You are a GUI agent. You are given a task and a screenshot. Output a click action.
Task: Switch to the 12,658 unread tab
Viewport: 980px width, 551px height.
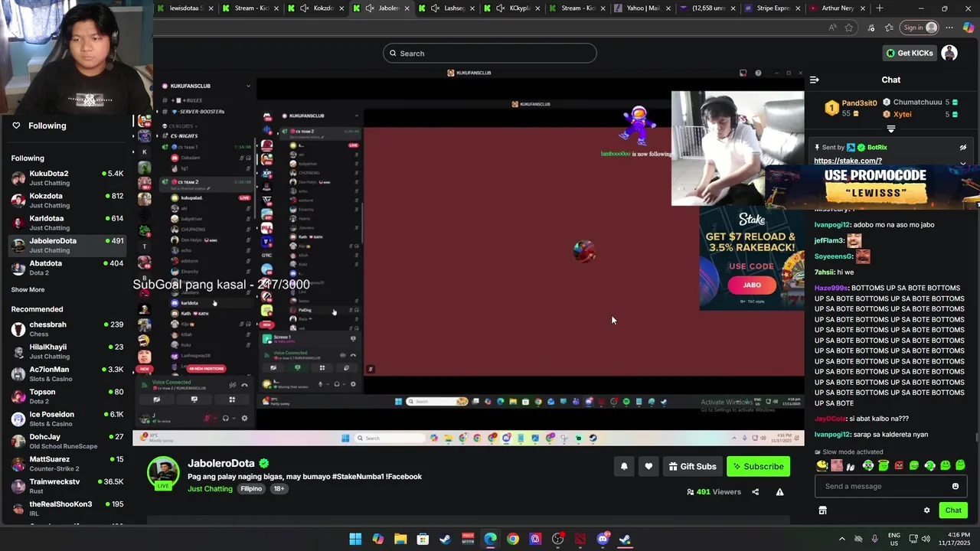tap(707, 8)
